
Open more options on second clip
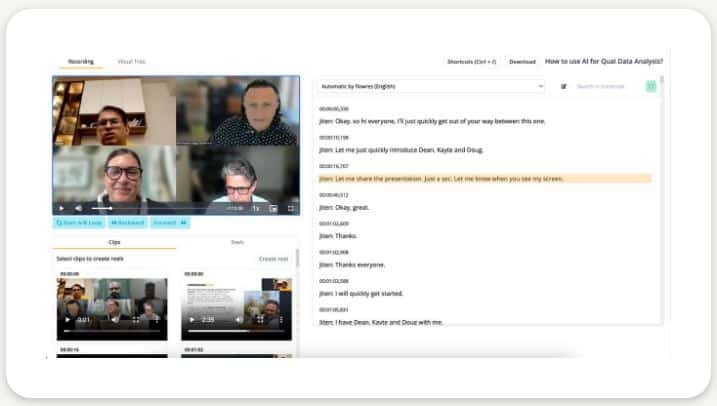tap(281, 320)
